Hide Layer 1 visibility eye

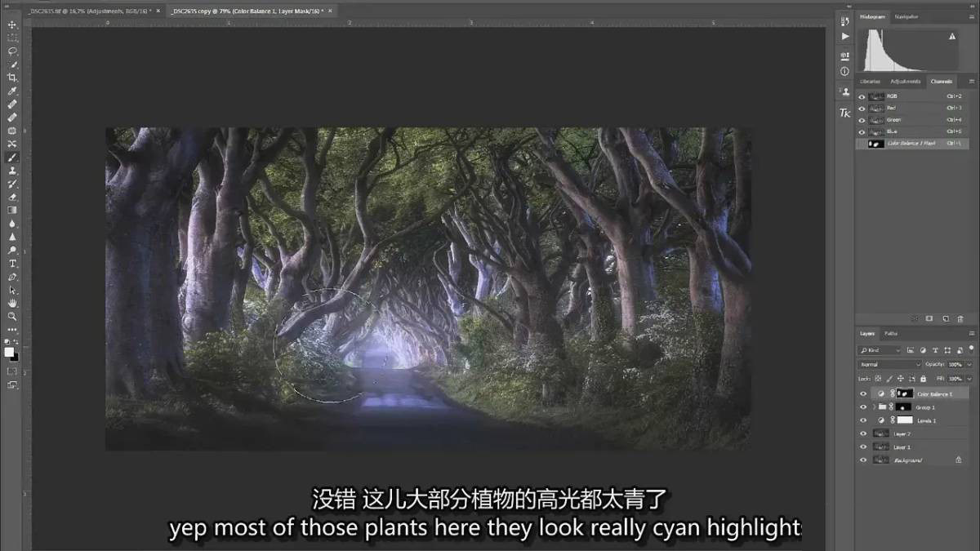[863, 447]
